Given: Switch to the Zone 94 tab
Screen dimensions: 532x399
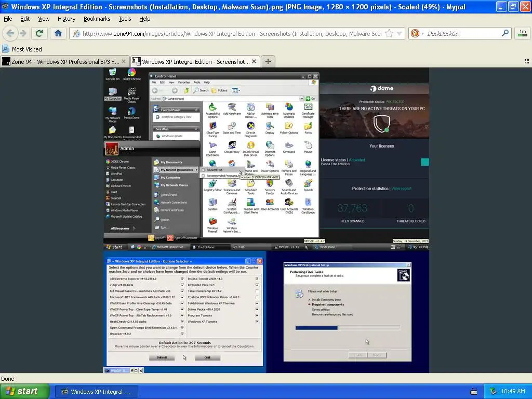Looking at the screenshot, I should (64, 61).
